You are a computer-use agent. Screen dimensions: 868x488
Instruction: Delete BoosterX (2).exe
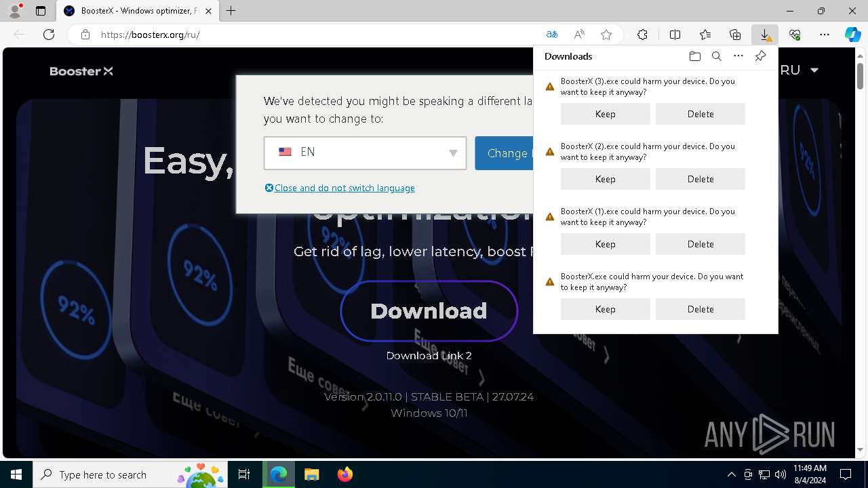[701, 179]
